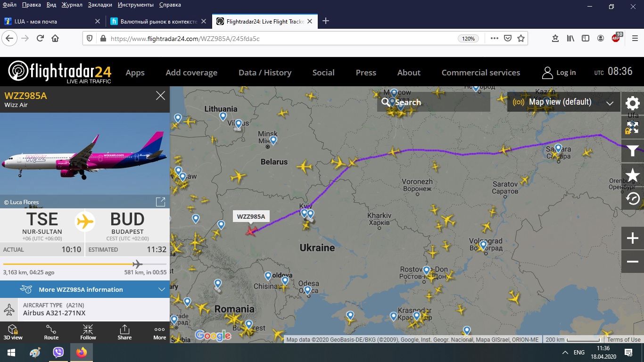The height and width of the screenshot is (362, 644).
Task: Expand Map view (default) dropdown
Action: pyautogui.click(x=563, y=102)
